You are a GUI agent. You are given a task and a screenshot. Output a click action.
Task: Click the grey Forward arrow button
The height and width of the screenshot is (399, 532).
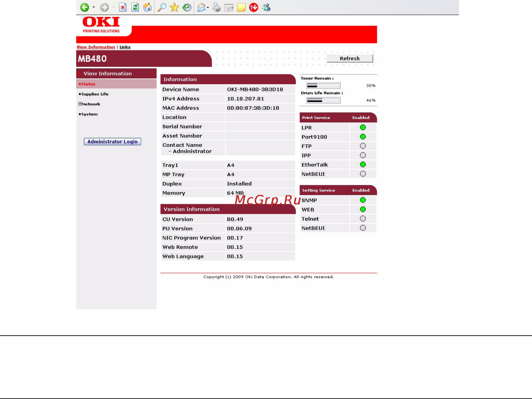104,7
